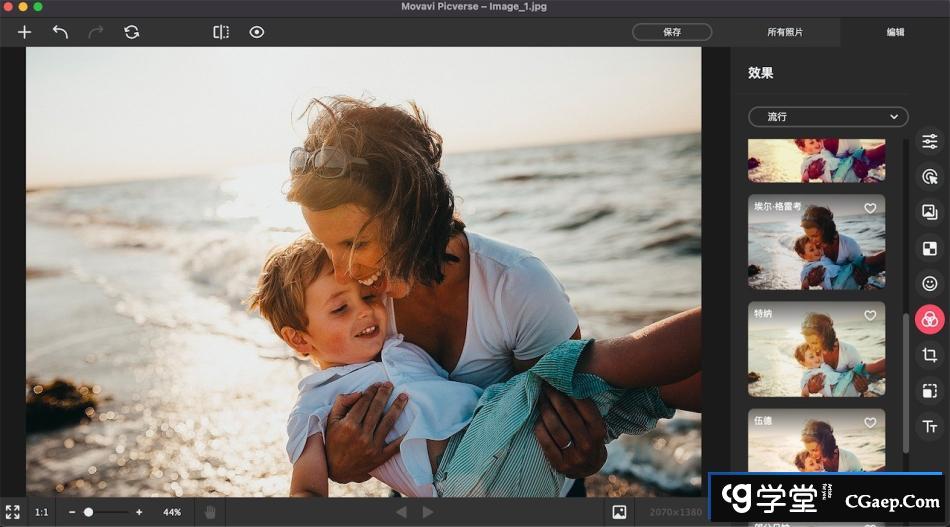
Task: Open the Adjust sliders tool in sidebar
Action: point(929,141)
